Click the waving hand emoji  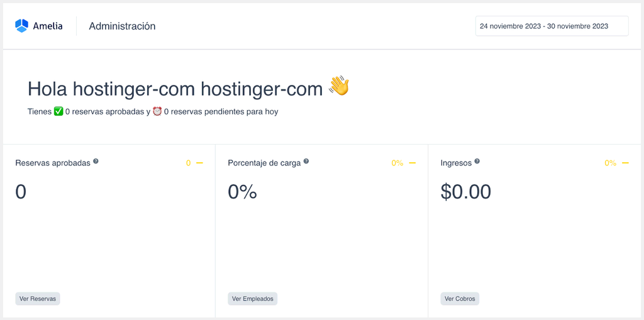click(339, 87)
